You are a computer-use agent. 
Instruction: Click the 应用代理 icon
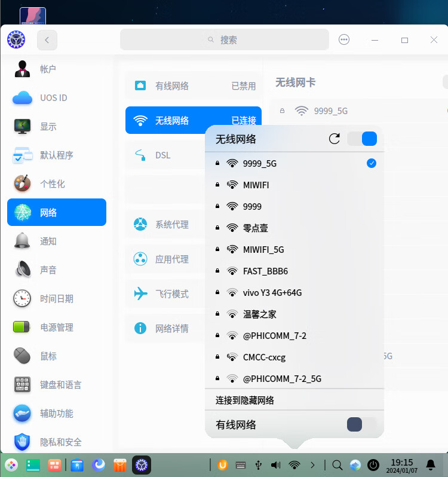[140, 259]
